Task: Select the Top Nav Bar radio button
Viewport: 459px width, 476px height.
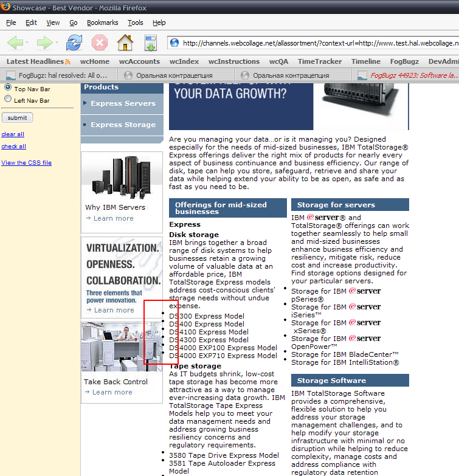Action: (8, 88)
